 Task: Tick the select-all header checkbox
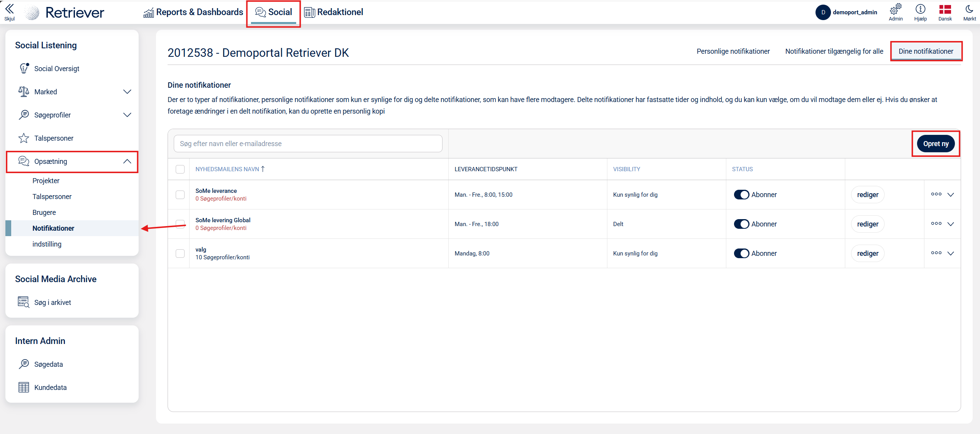pos(180,169)
